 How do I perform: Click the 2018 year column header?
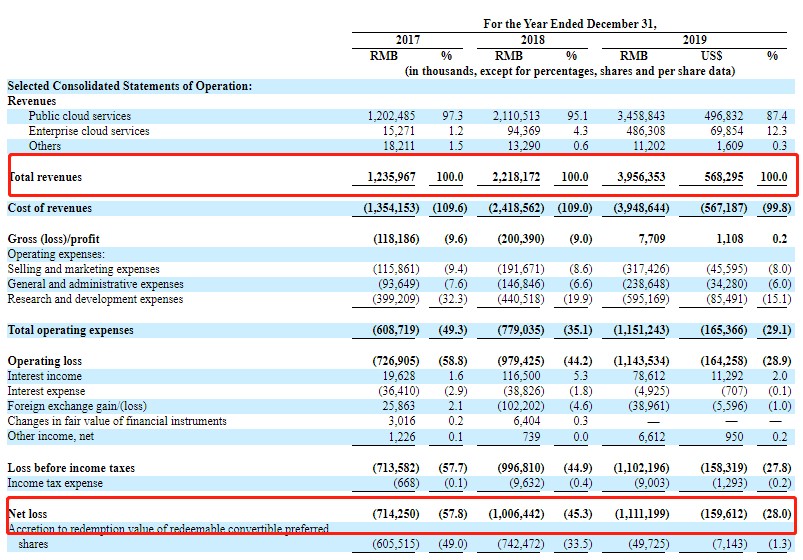point(533,40)
